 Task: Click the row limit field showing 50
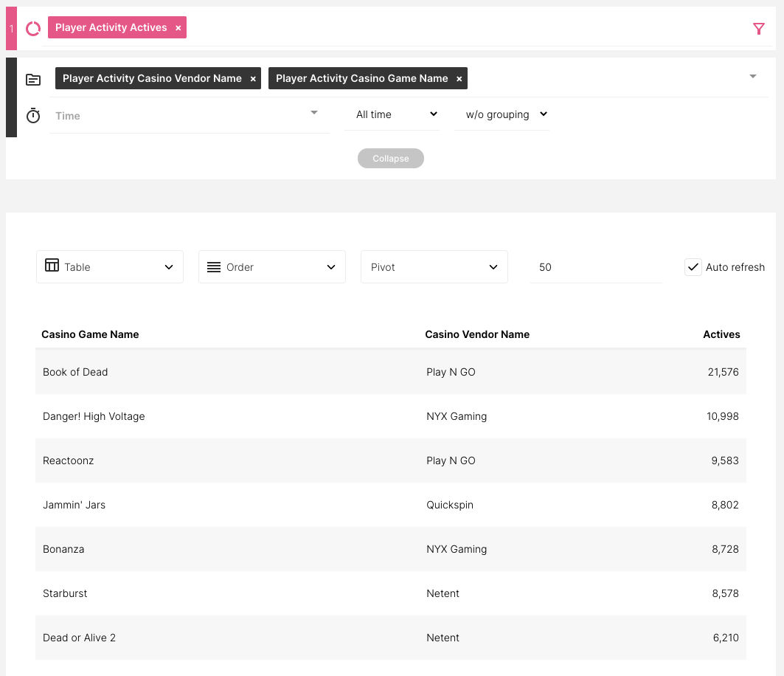(x=596, y=266)
